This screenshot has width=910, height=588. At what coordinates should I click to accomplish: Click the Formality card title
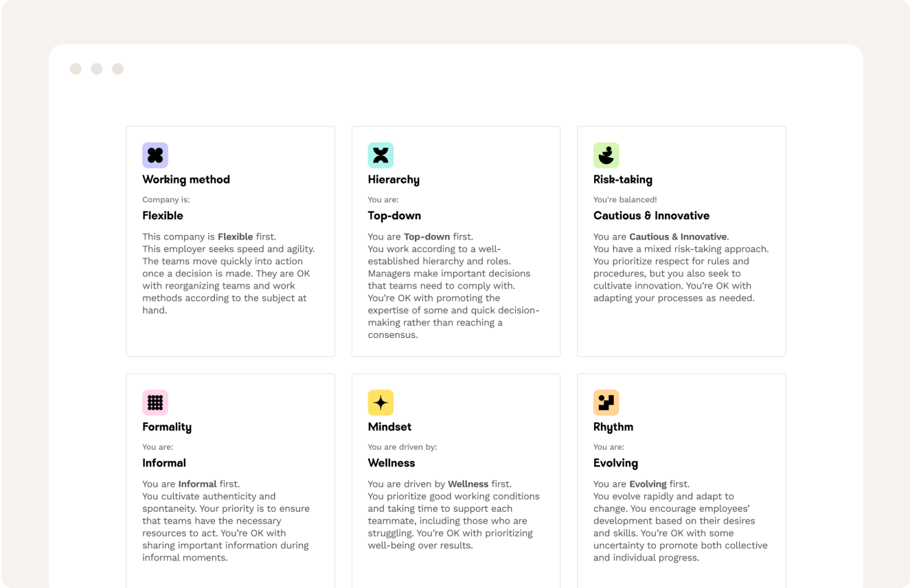(167, 427)
